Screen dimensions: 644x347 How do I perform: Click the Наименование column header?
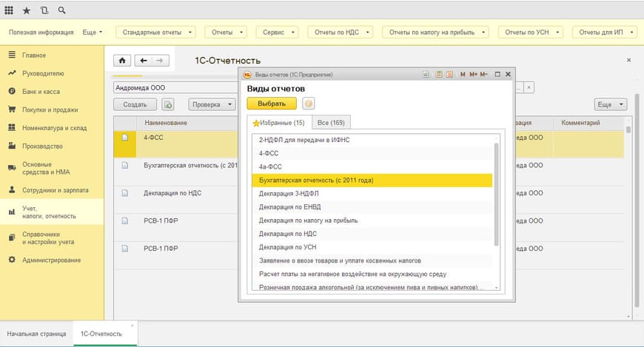coord(166,123)
